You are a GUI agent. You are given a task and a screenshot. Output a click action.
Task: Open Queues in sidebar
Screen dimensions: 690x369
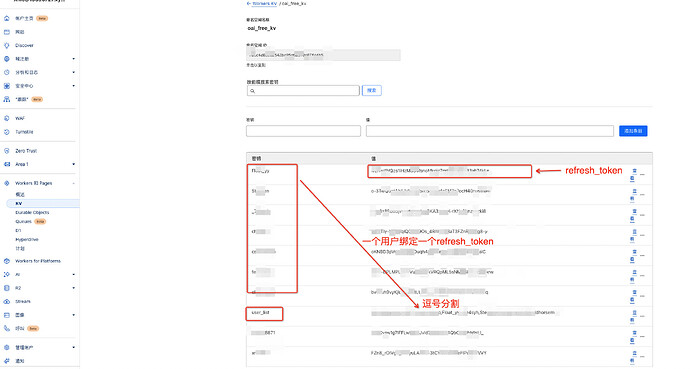23,222
